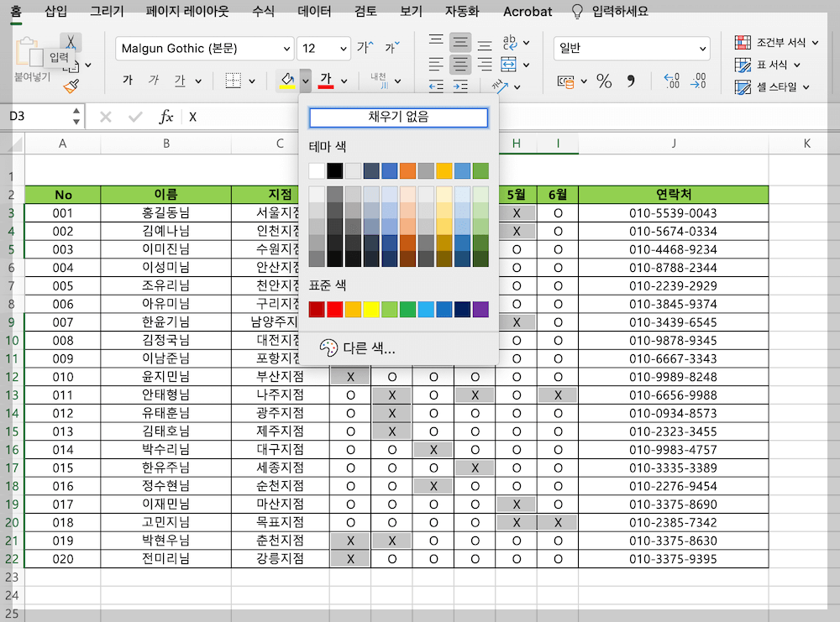Switch to the 그리기 tab
This screenshot has height=622, width=840.
107,11
